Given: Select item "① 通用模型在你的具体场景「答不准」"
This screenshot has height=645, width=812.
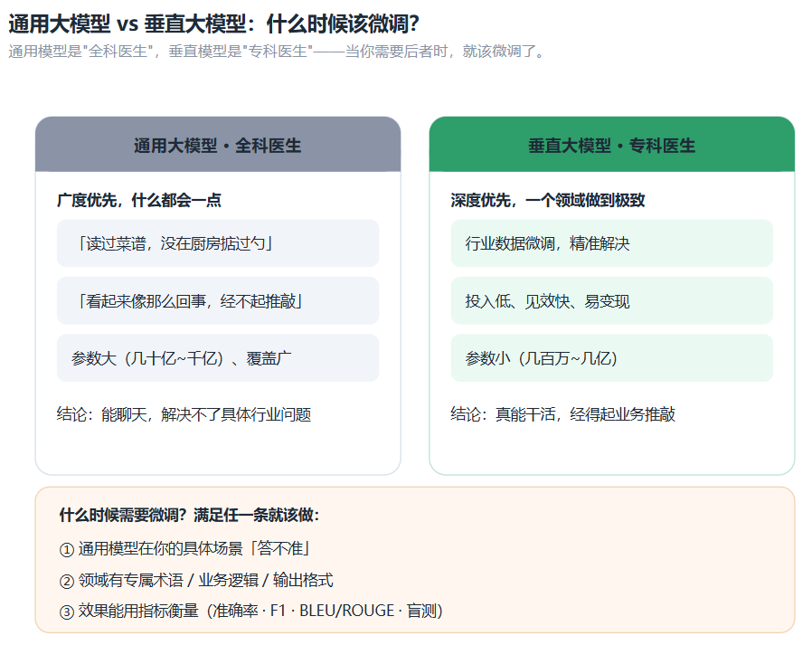Looking at the screenshot, I should tap(184, 548).
